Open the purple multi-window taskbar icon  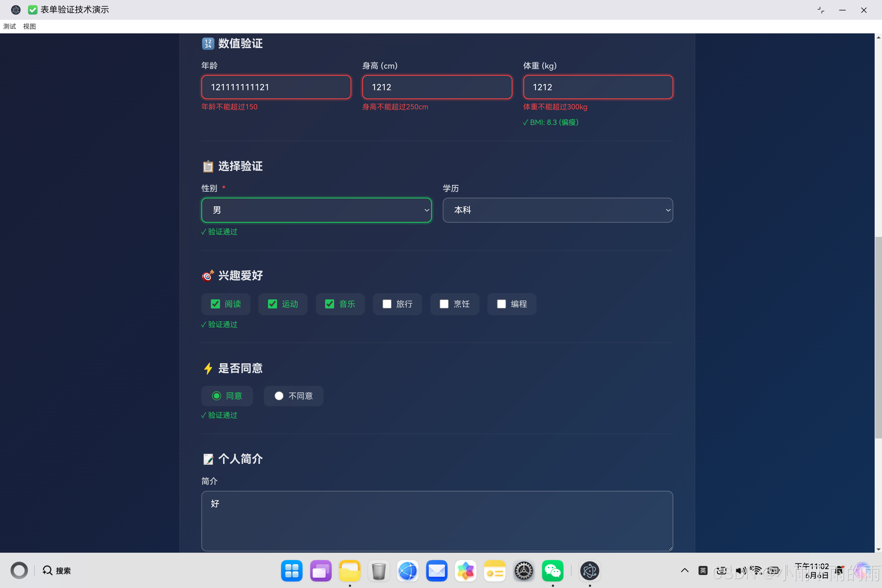point(321,570)
